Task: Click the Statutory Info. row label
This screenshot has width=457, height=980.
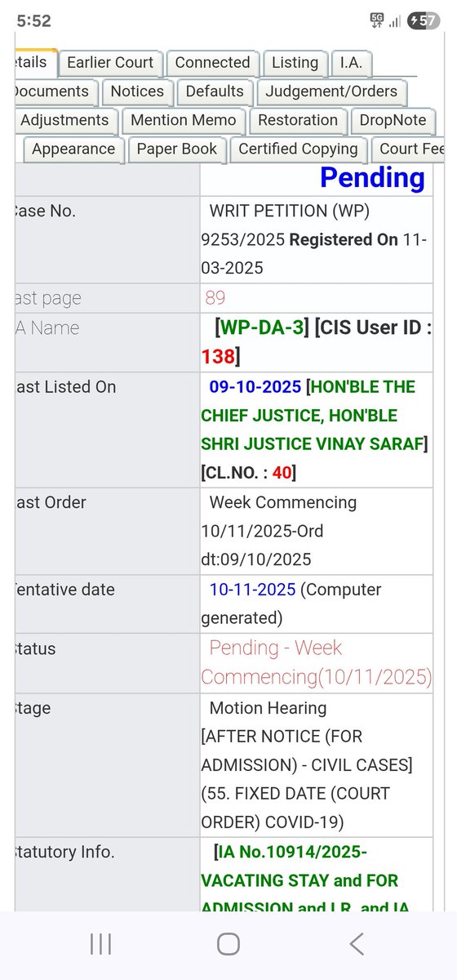Action: [64, 853]
